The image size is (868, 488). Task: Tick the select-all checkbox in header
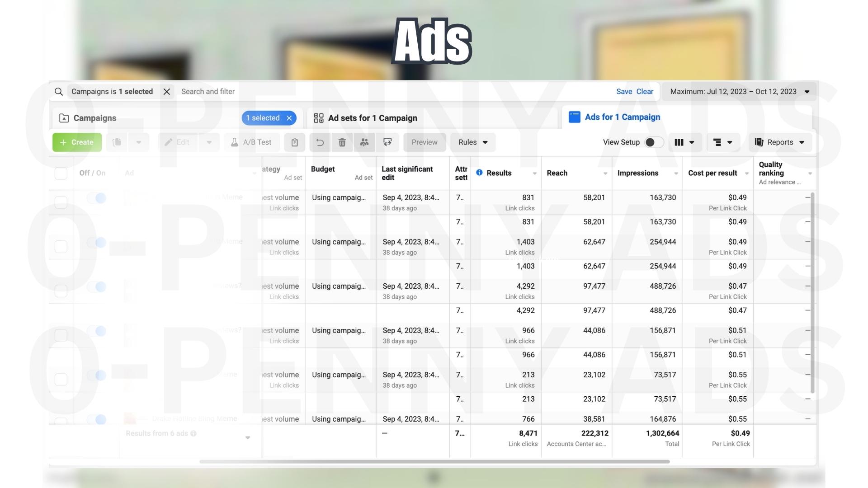[61, 174]
